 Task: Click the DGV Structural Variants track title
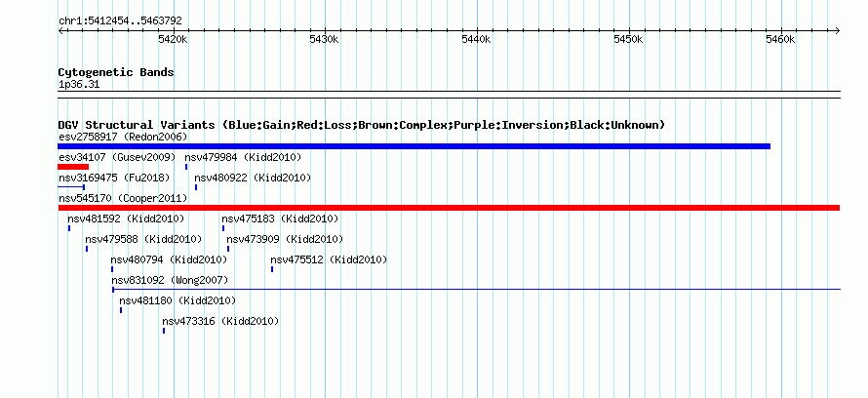(362, 125)
